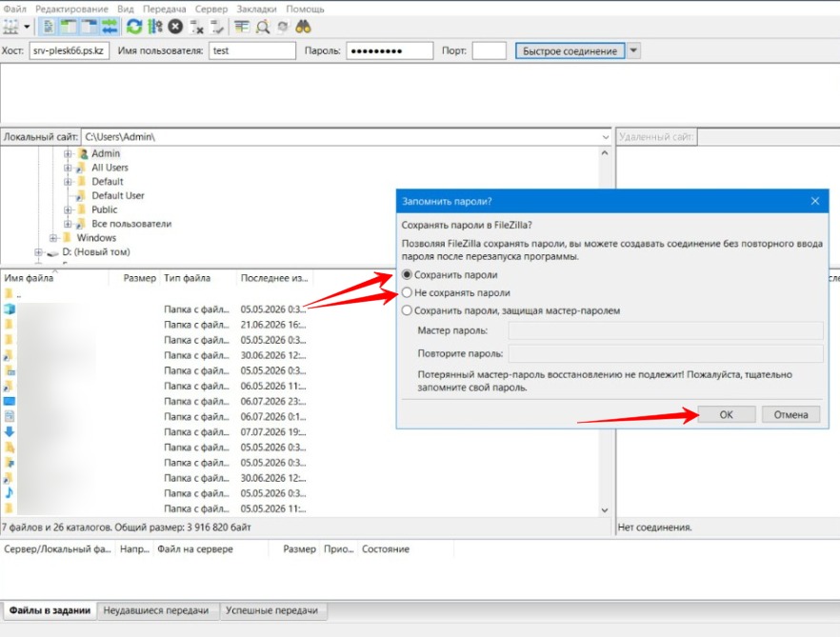Click the Хост input field
This screenshot has width=840, height=637.
70,50
